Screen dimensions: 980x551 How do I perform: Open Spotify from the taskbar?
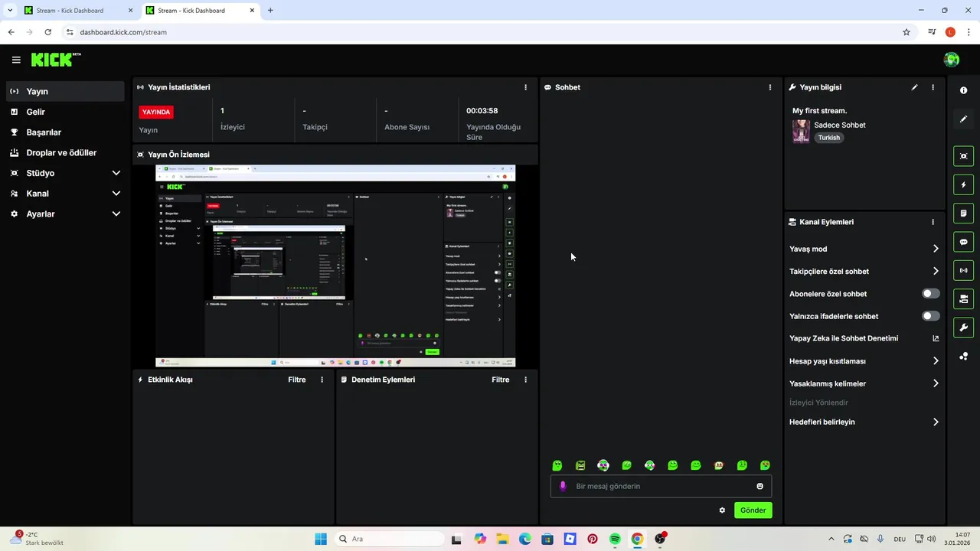click(615, 539)
